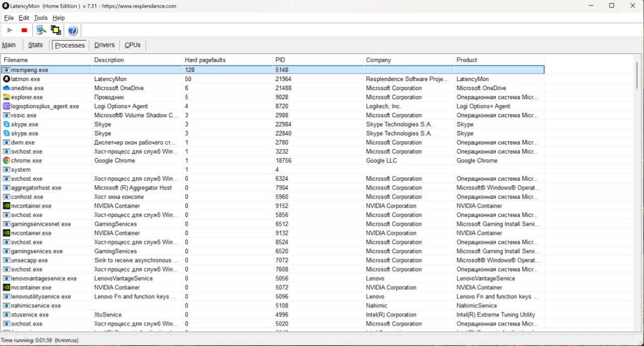
Task: Click the LatencyMon title bar icon
Action: [6, 6]
